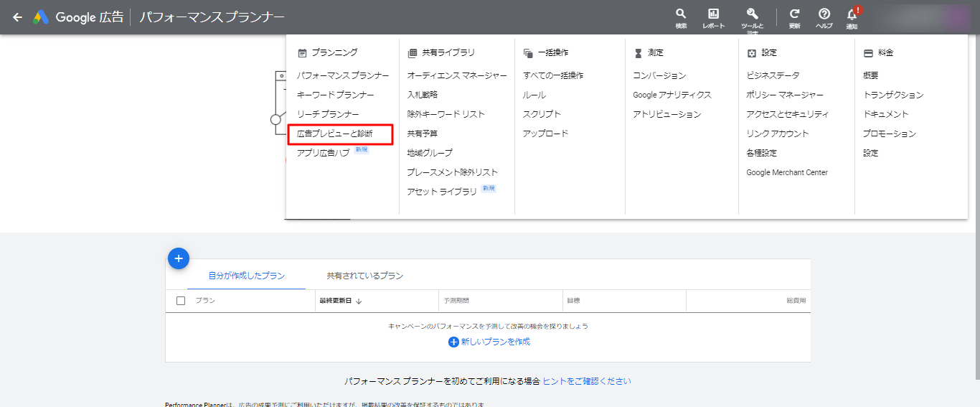The width and height of the screenshot is (980, 407).
Task: Open アプリ広告ハブ menu item
Action: [324, 153]
